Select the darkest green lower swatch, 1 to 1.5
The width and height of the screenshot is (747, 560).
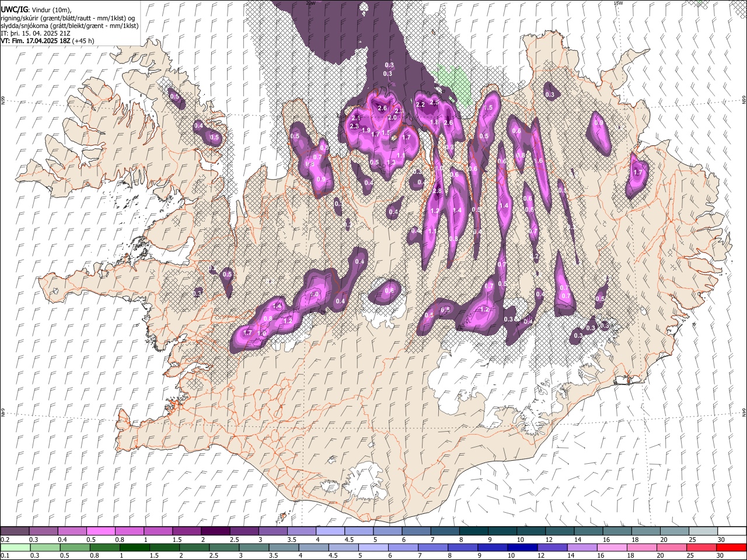[x=134, y=547]
